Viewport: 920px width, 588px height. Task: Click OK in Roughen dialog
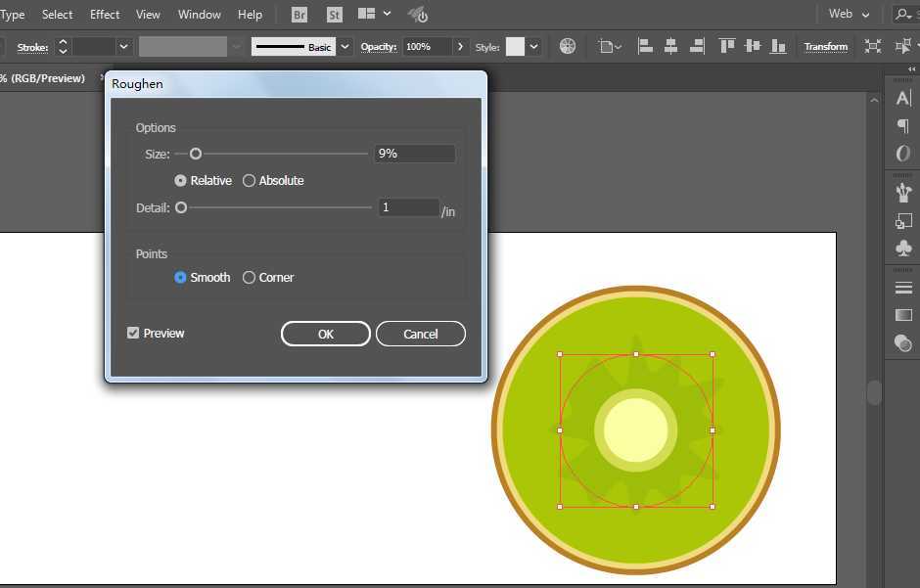pyautogui.click(x=325, y=335)
